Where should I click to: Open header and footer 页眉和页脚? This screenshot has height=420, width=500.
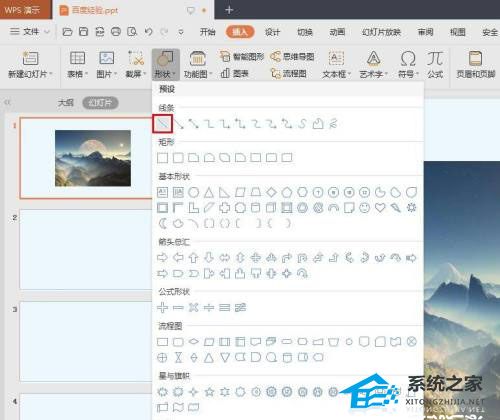pyautogui.click(x=476, y=65)
